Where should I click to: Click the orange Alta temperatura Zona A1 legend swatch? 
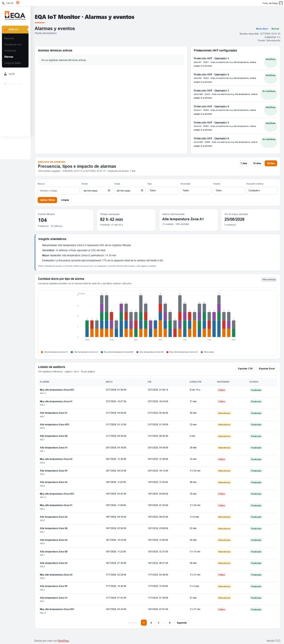pos(42,352)
